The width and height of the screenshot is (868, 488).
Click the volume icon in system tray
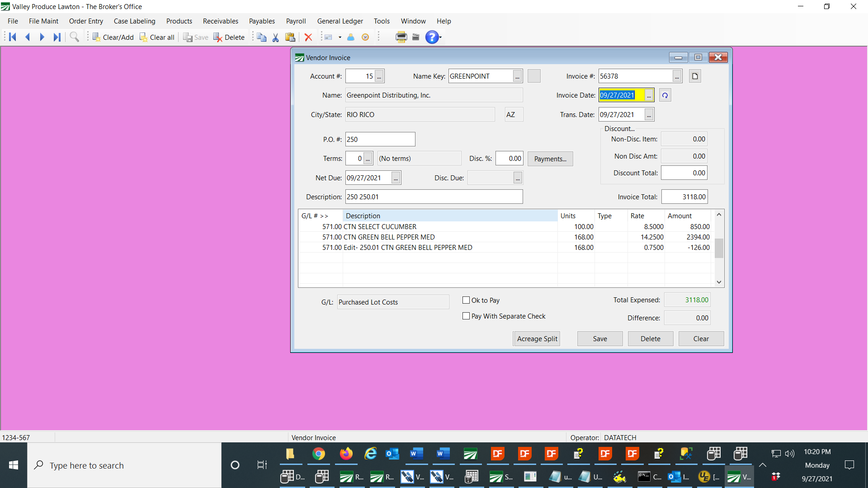790,454
